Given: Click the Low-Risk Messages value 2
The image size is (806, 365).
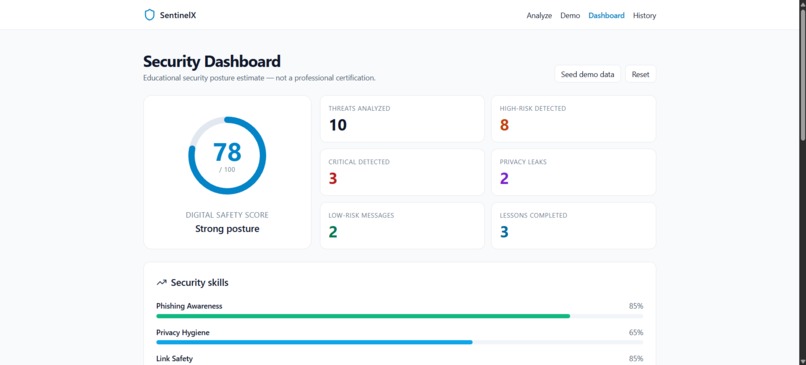Looking at the screenshot, I should [x=333, y=232].
